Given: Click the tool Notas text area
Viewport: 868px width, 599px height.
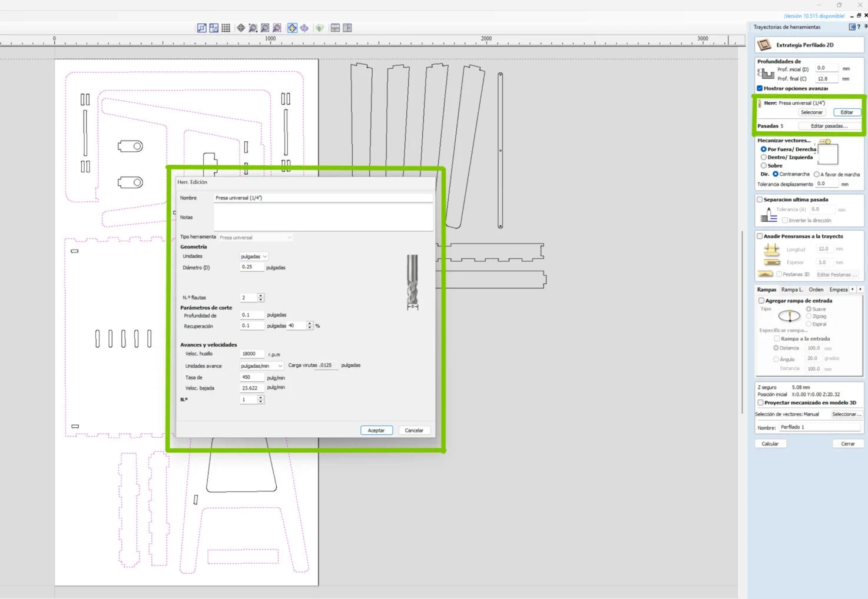Looking at the screenshot, I should coord(323,218).
